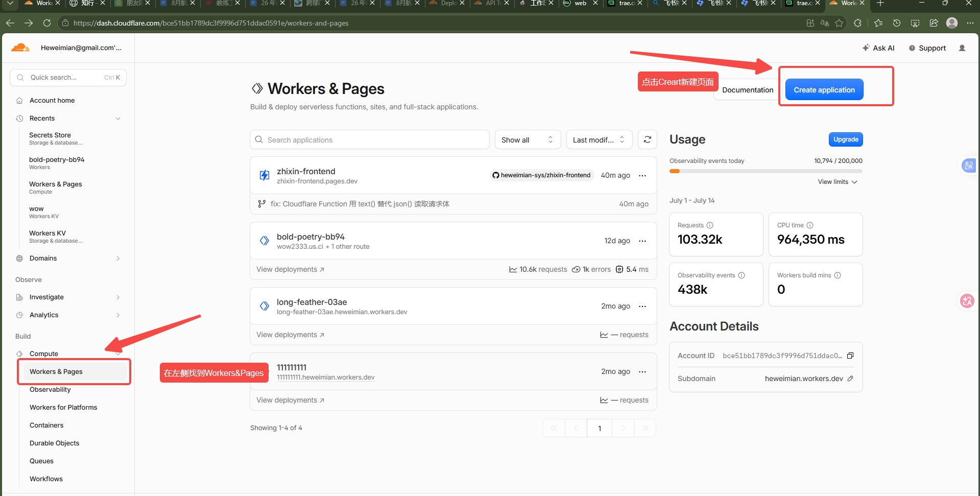The height and width of the screenshot is (496, 980).
Task: Click info icon beside Workers build mins
Action: (838, 275)
